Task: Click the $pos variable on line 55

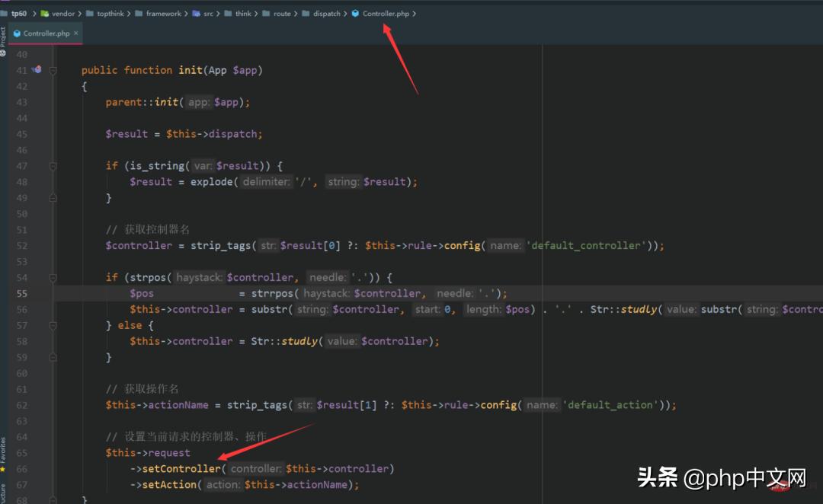Action: 142,294
